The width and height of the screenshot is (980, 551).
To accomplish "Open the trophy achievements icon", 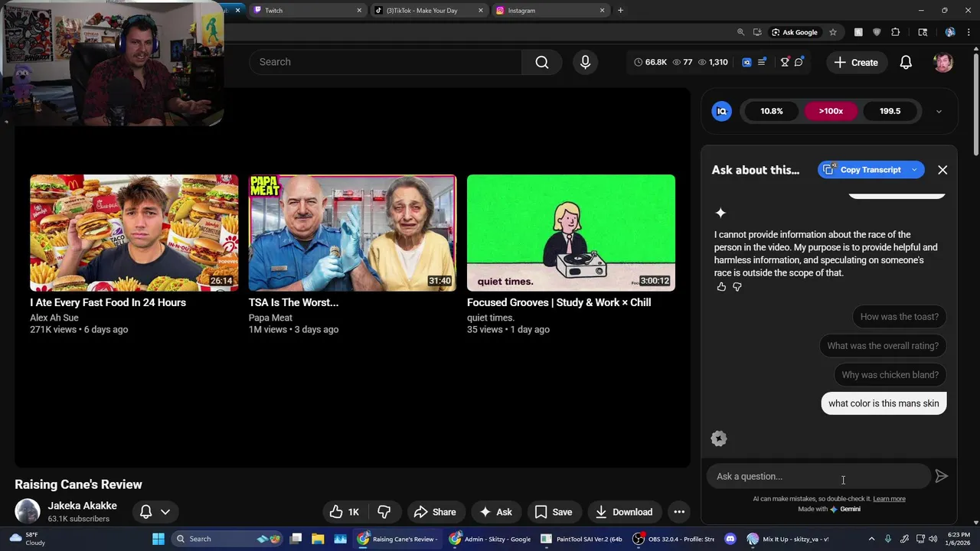I will click(x=785, y=63).
